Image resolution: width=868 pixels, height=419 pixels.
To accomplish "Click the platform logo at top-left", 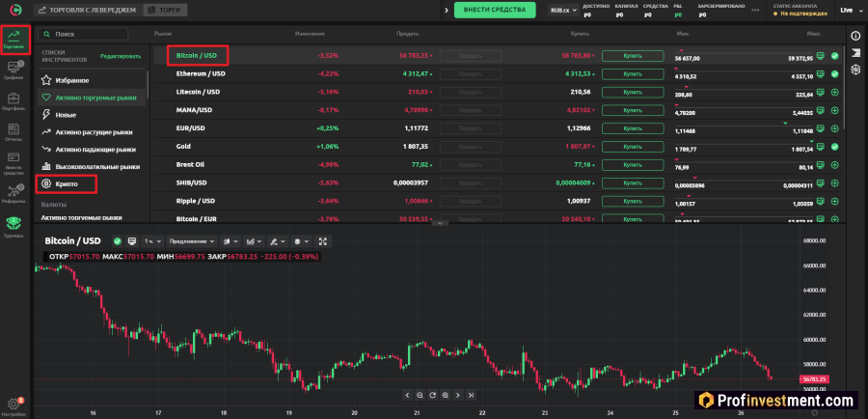I will pyautogui.click(x=17, y=10).
